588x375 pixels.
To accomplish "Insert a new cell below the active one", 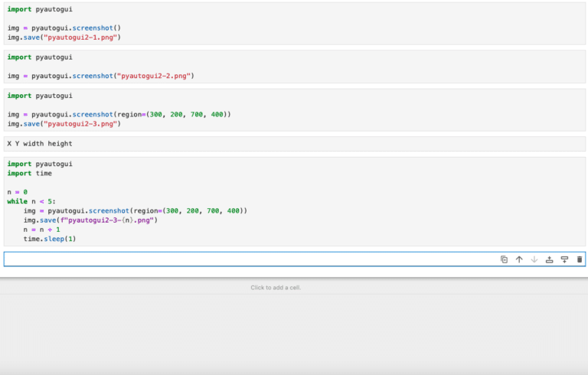I will point(564,259).
